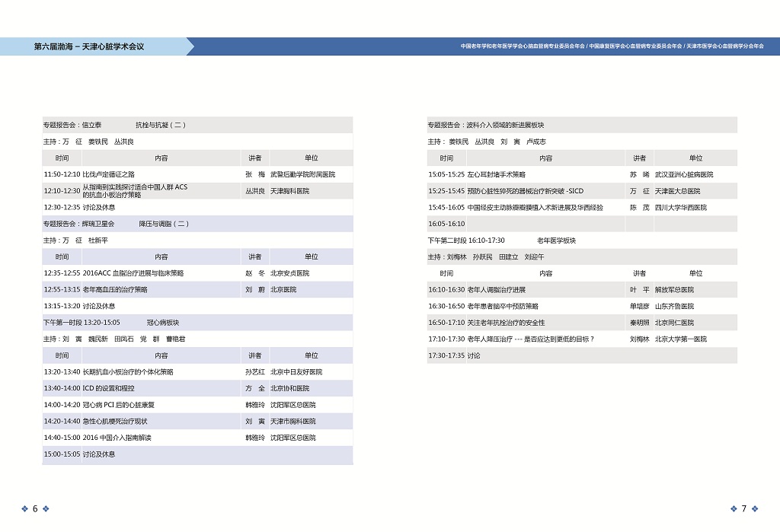The image size is (780, 532).
Task: Click the text ending with '-SICD'
Action: coord(526,191)
